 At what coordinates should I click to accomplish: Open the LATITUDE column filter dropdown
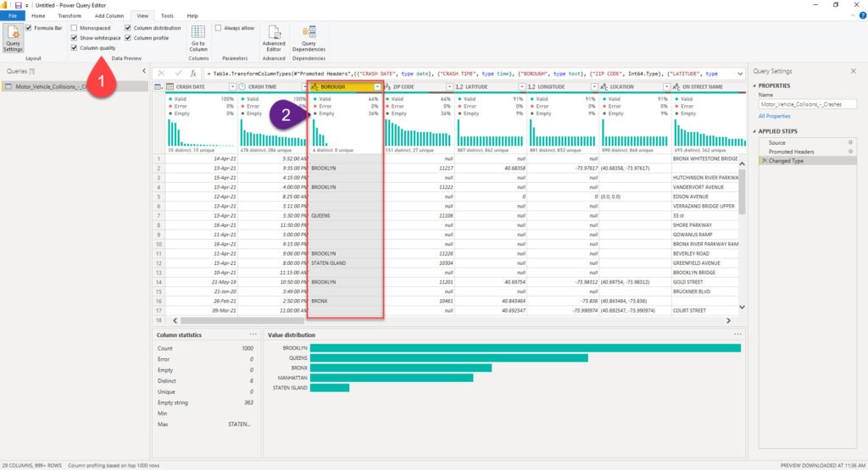click(521, 87)
